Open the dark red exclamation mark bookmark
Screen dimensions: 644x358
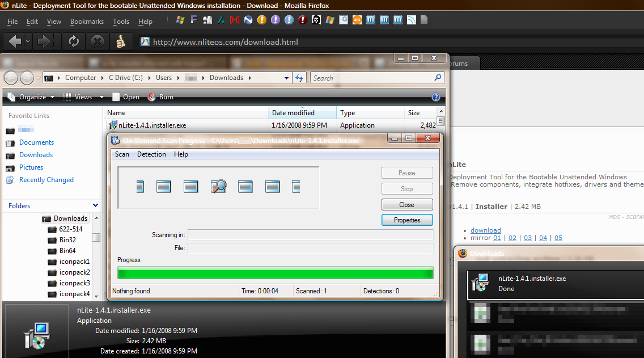tap(302, 20)
